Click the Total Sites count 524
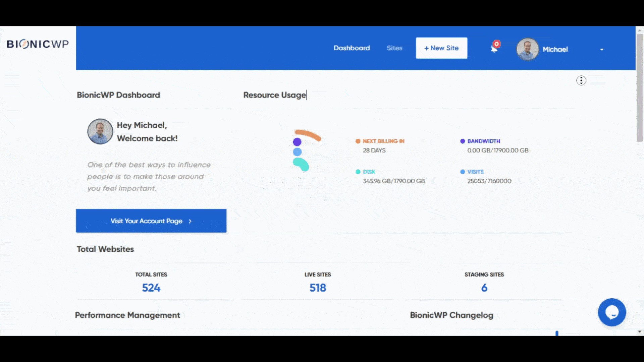This screenshot has width=644, height=362. tap(151, 288)
